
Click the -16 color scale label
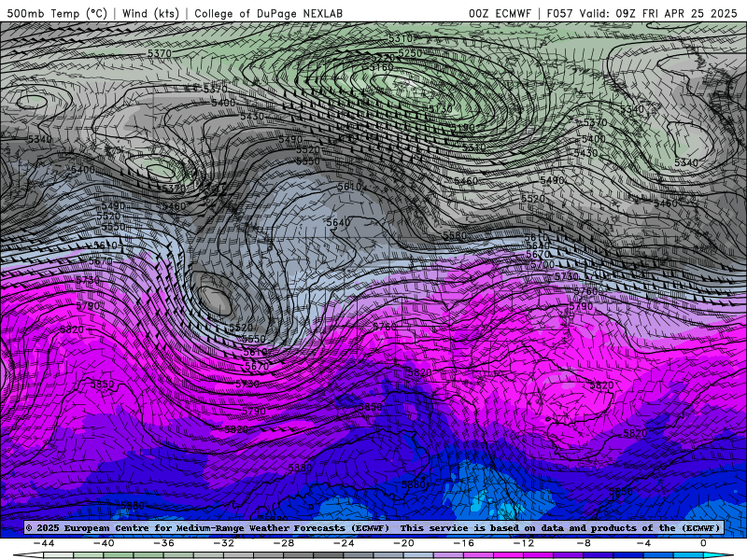coord(464,543)
